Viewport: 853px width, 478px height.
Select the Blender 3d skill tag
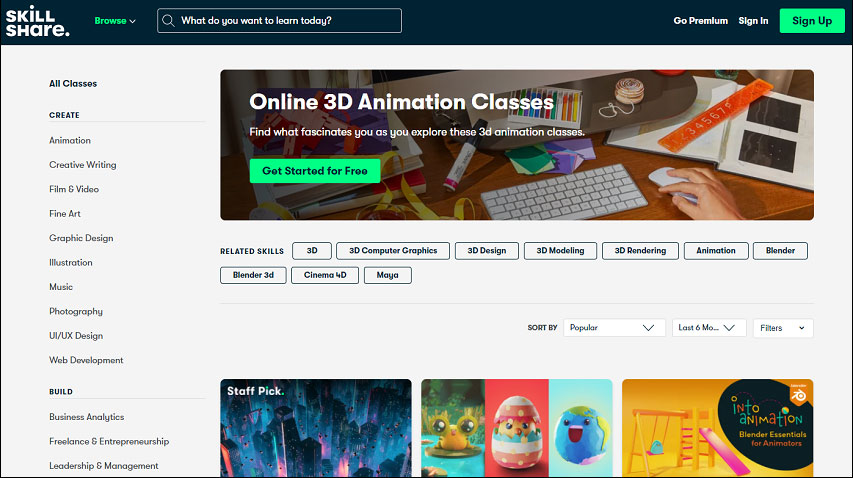click(x=253, y=275)
